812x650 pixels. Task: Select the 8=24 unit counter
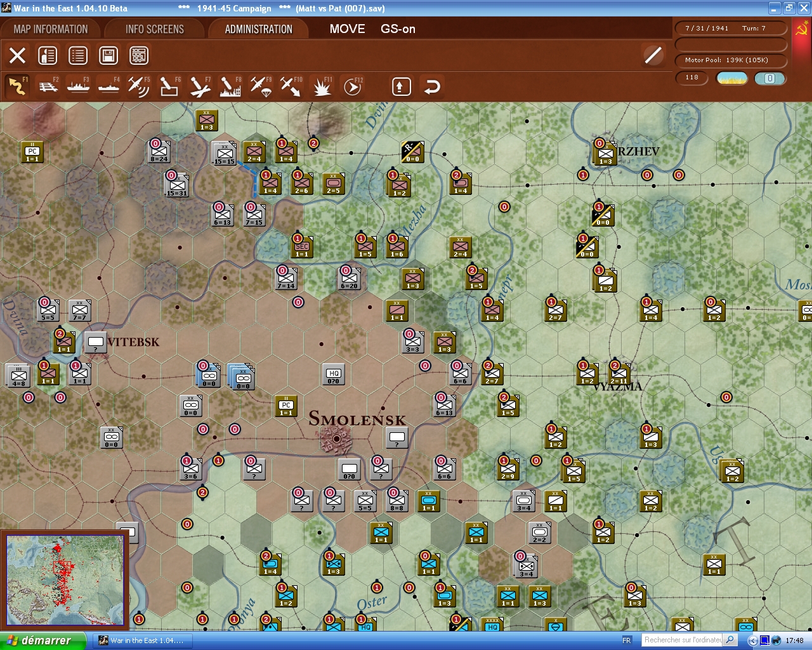coord(159,152)
